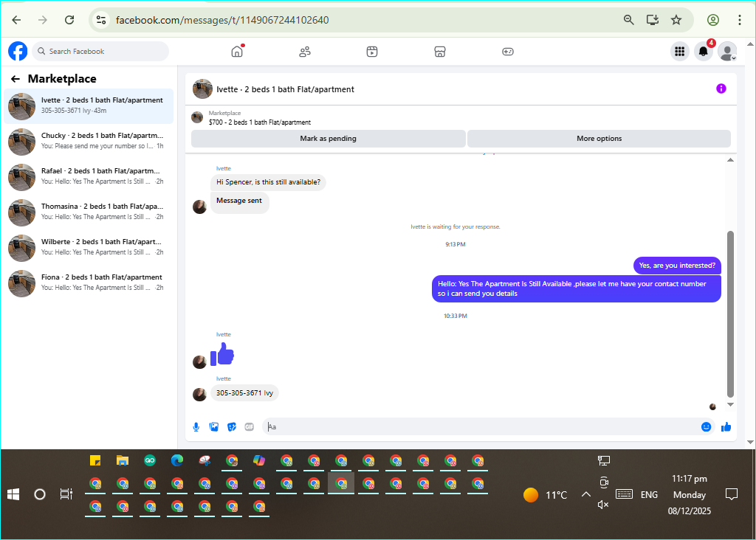Image resolution: width=756 pixels, height=540 pixels.
Task: Bookmark this page with the star icon
Action: (676, 20)
